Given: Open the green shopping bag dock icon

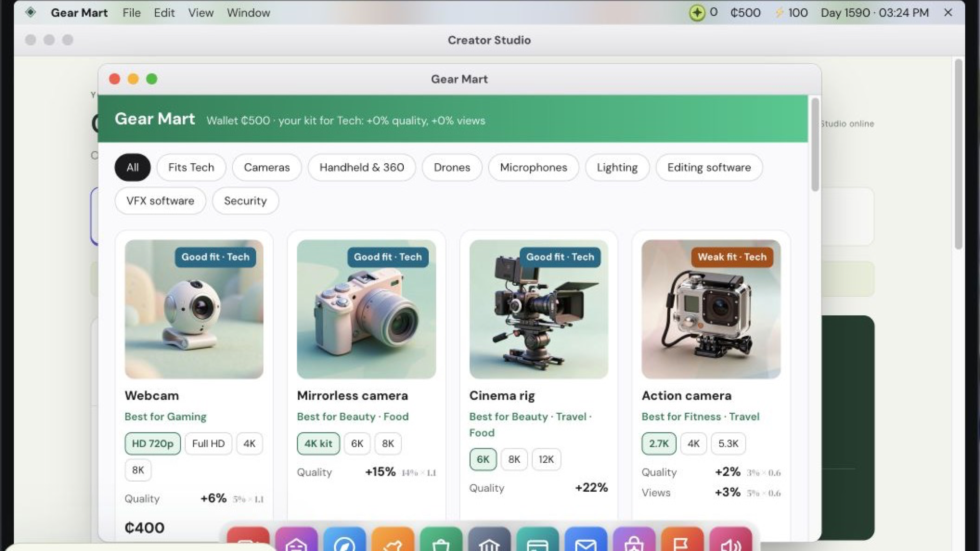Looking at the screenshot, I should (441, 540).
